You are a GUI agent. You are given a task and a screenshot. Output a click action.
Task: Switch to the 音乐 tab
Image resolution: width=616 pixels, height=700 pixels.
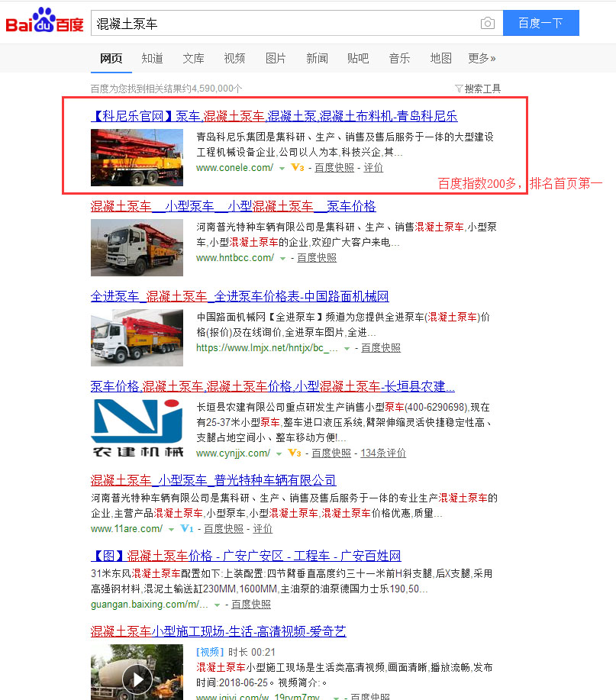(399, 59)
